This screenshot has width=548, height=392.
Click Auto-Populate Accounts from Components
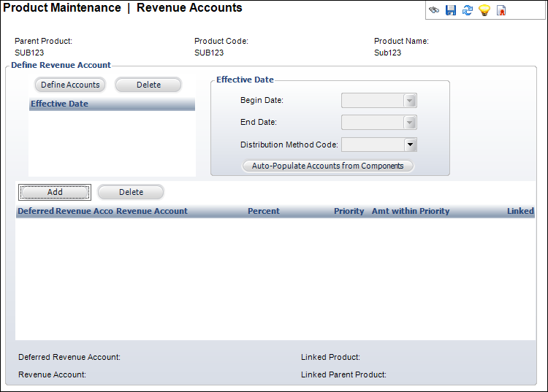(328, 166)
